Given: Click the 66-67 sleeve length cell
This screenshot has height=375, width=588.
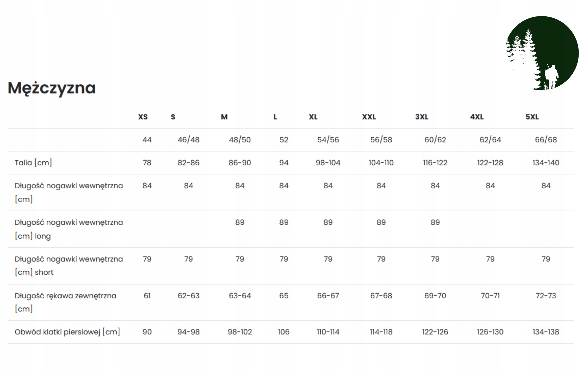Looking at the screenshot, I should [x=328, y=296].
